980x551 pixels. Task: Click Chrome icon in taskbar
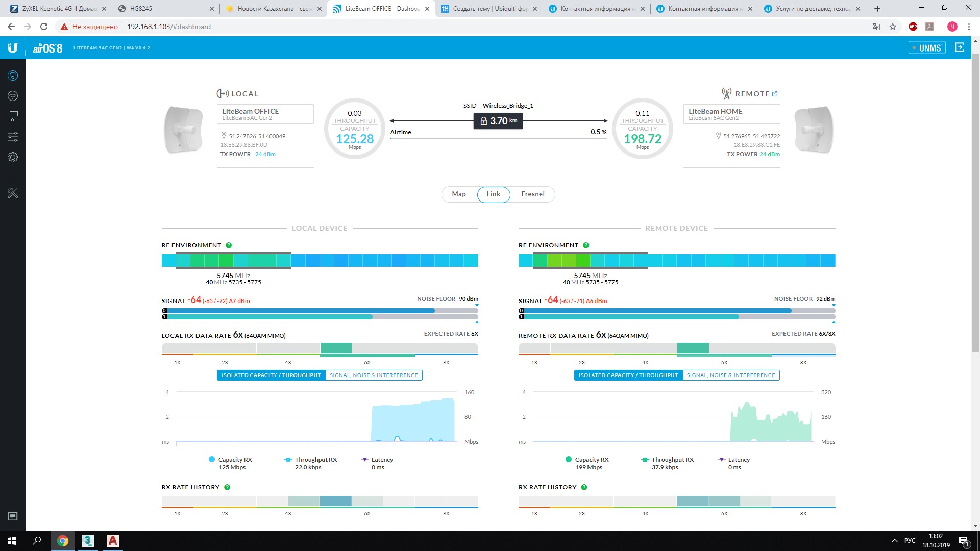63,541
